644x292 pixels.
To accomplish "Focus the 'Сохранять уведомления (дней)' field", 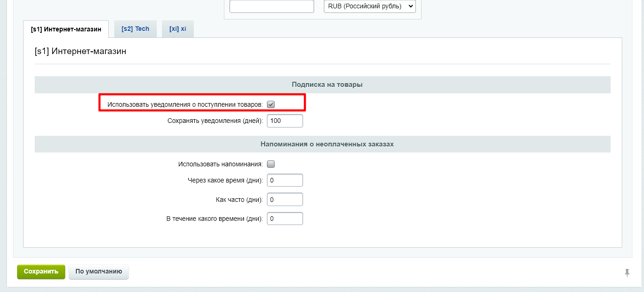I will pyautogui.click(x=285, y=121).
